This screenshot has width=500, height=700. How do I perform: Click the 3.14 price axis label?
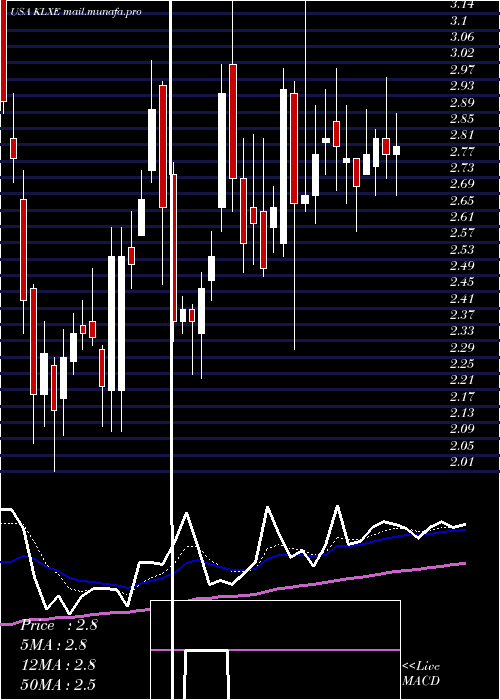point(462,5)
